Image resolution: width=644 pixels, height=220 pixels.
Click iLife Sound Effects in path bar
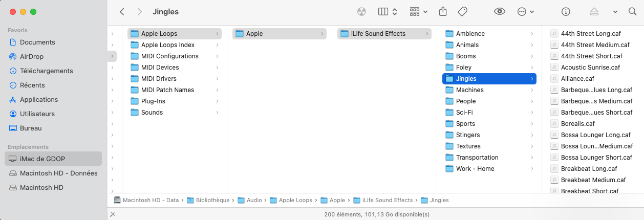pyautogui.click(x=382, y=201)
